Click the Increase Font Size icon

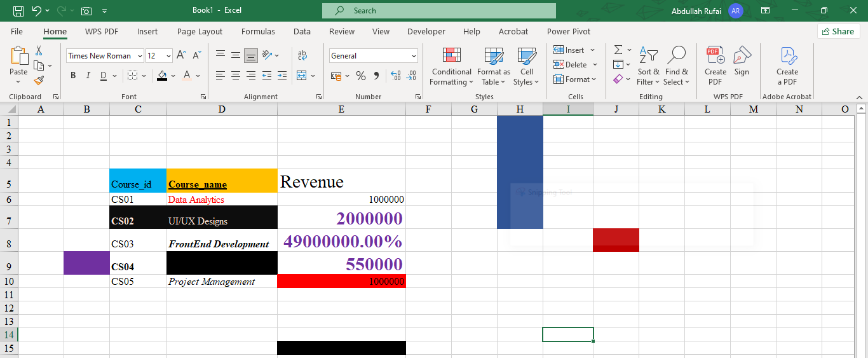[x=181, y=55]
